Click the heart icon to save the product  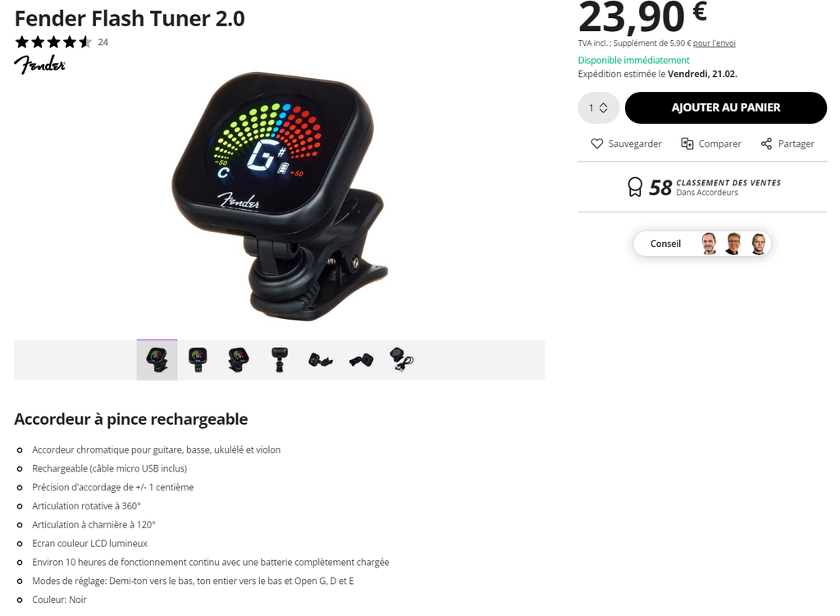pos(597,144)
